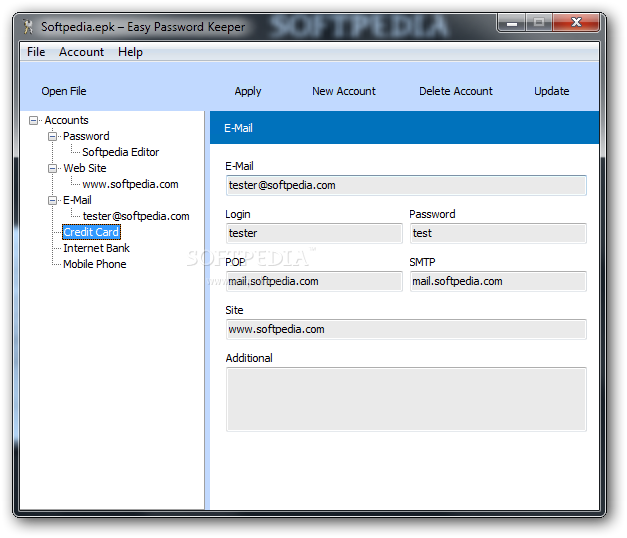
Task: Click the Login input field
Action: [314, 234]
